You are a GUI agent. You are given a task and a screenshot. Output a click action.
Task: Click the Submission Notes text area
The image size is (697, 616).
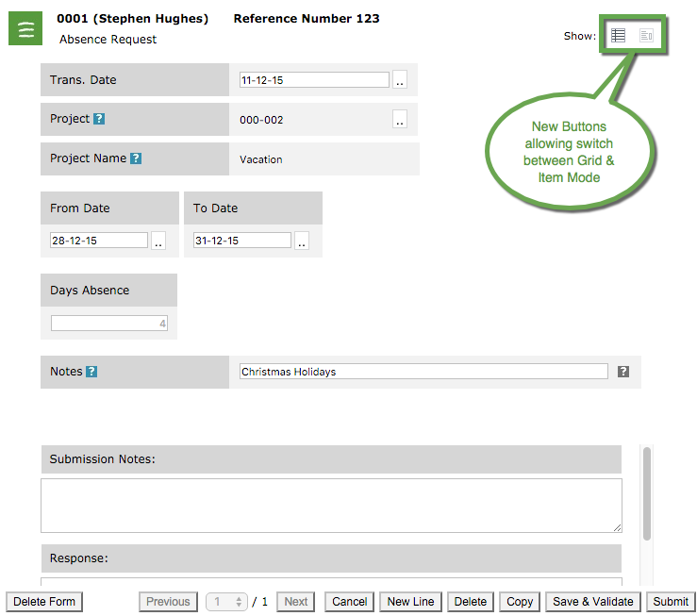point(331,506)
